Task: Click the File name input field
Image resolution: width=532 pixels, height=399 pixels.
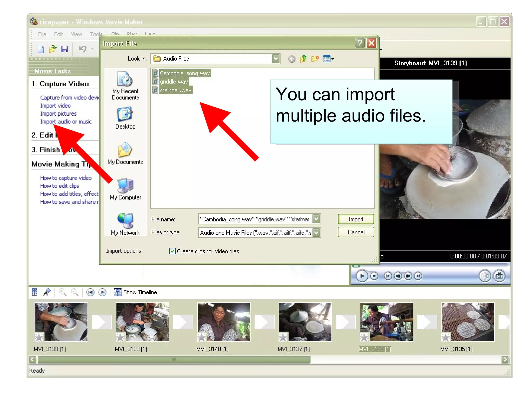Action: [x=256, y=219]
